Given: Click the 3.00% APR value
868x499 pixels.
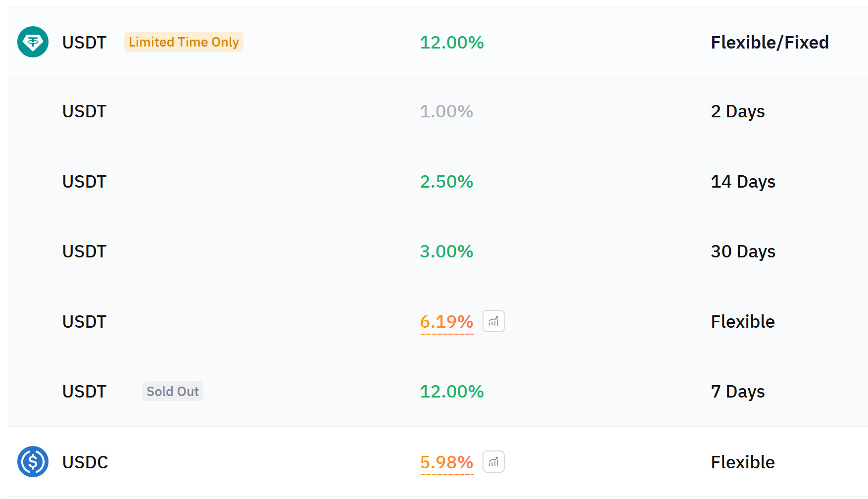Looking at the screenshot, I should coord(446,251).
